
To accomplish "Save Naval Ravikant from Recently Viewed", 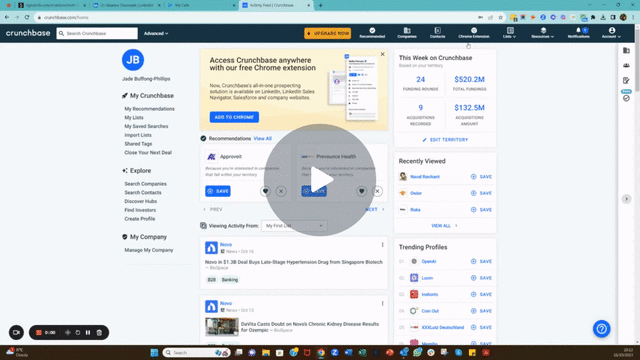I will tap(481, 177).
